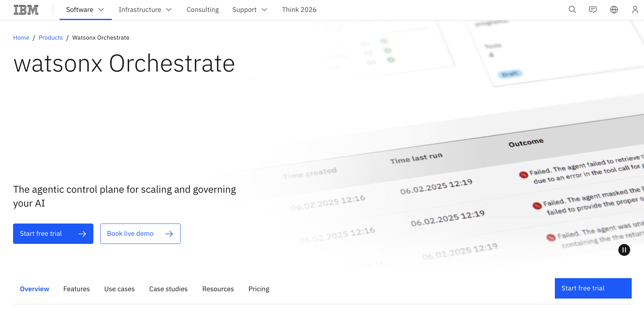Click the watsonx Orchestrate page heading
Screen dimensions: 644x312
point(124,63)
